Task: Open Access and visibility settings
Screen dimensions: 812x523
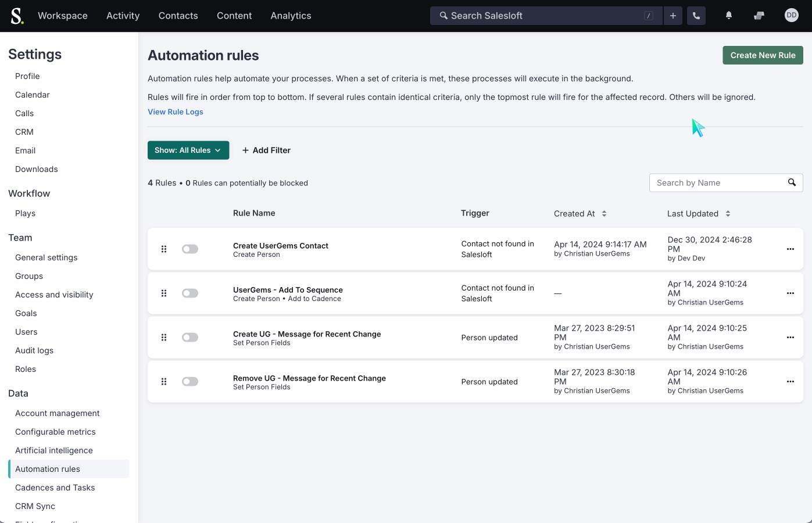Action: [54, 295]
